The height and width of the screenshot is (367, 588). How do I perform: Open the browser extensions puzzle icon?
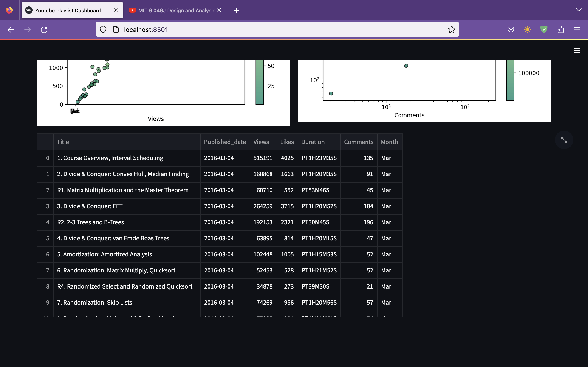click(x=560, y=30)
